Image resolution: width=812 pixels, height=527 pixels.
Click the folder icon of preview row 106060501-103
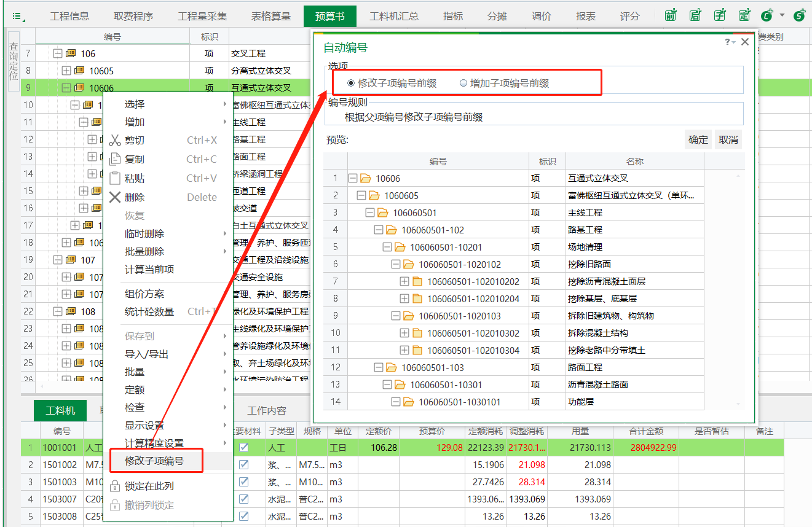[x=392, y=368]
